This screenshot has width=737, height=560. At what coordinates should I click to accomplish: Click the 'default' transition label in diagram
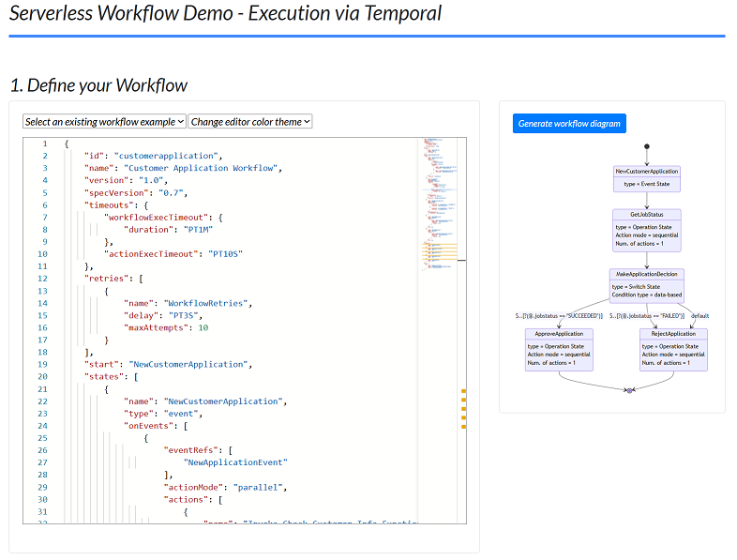coord(699,316)
